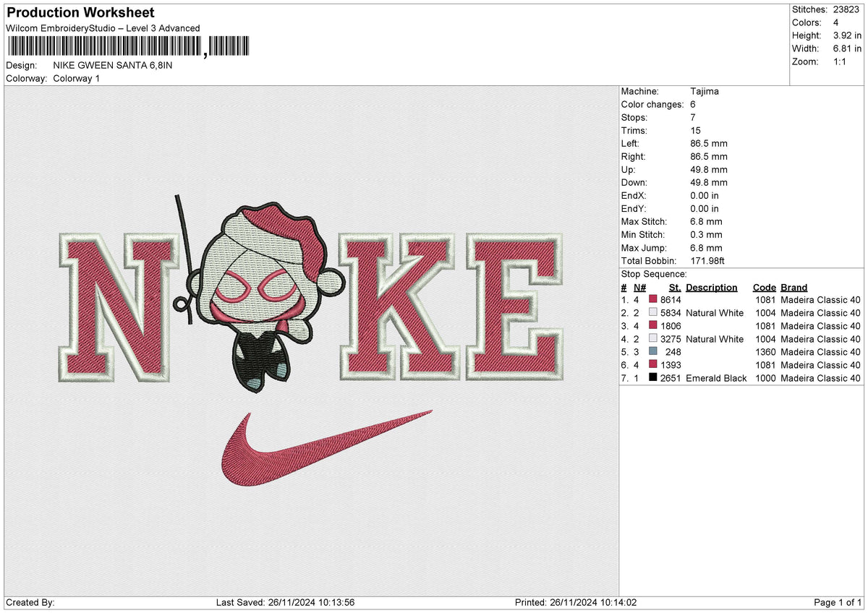The height and width of the screenshot is (613, 868).
Task: Click the white swatch beside 5834 stitches
Action: [653, 313]
